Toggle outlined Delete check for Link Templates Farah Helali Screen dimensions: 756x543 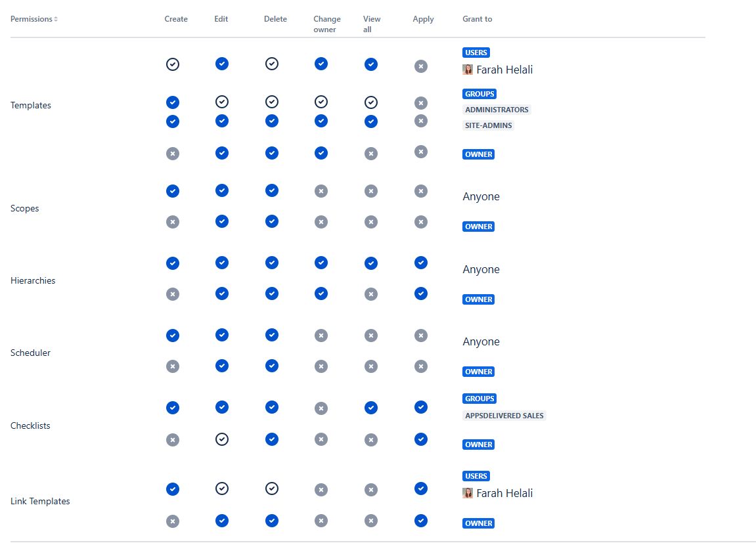click(x=272, y=489)
